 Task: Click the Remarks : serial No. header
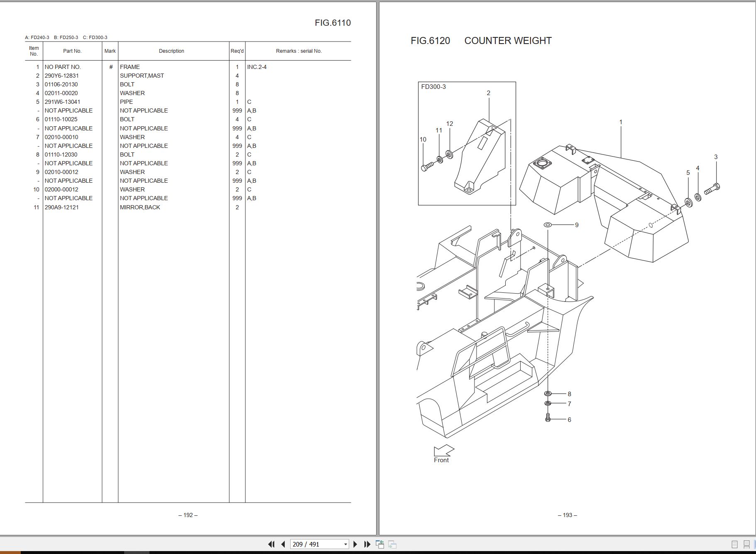pos(298,51)
